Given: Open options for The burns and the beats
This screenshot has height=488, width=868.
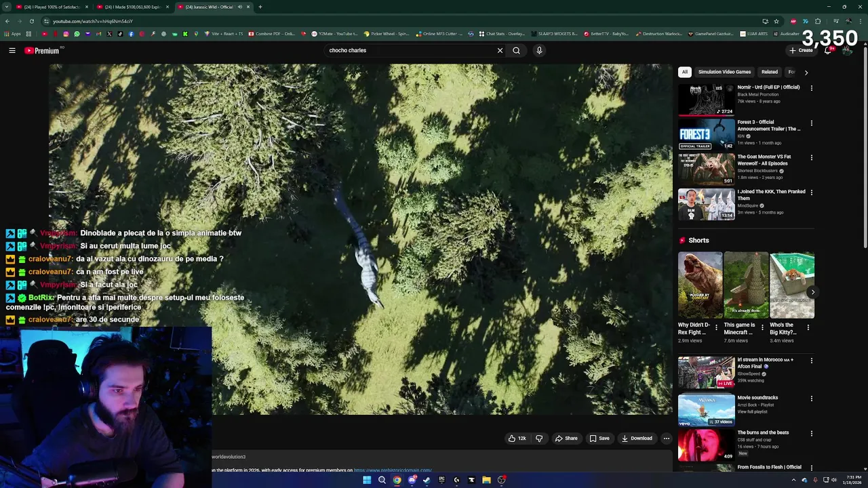Looking at the screenshot, I should point(811,433).
